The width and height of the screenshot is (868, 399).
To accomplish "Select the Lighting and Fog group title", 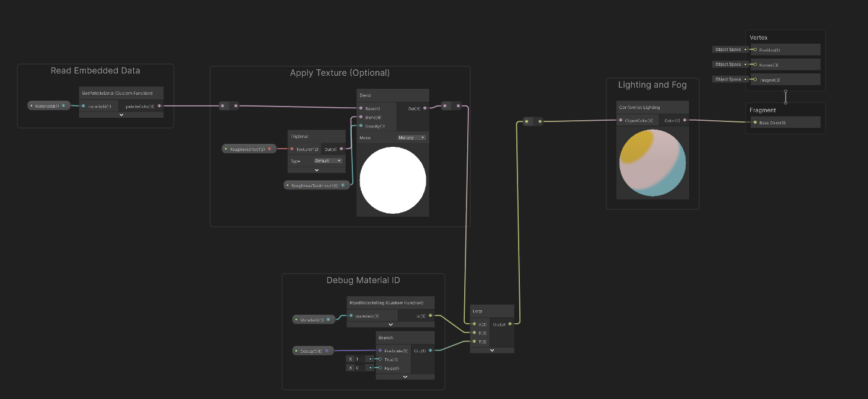I will pyautogui.click(x=652, y=85).
